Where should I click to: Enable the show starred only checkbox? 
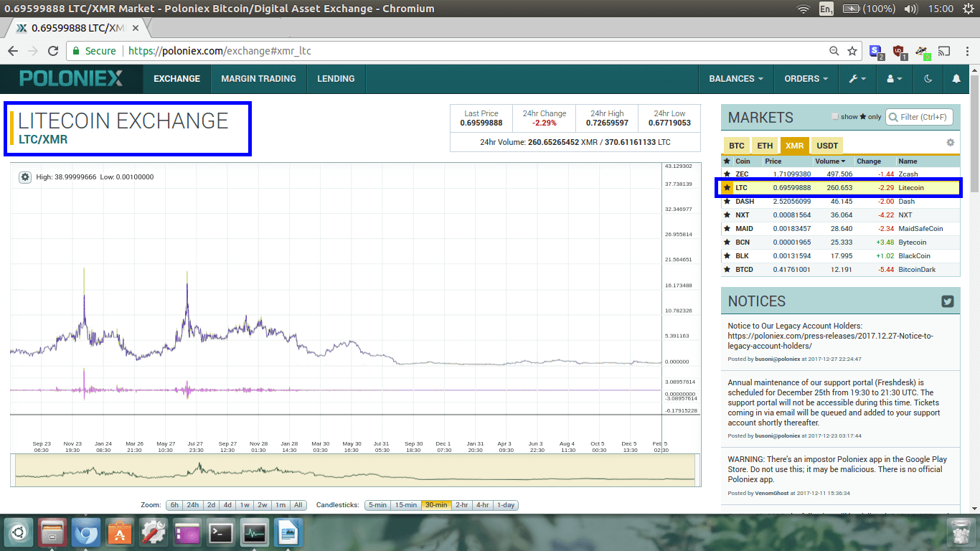point(834,116)
